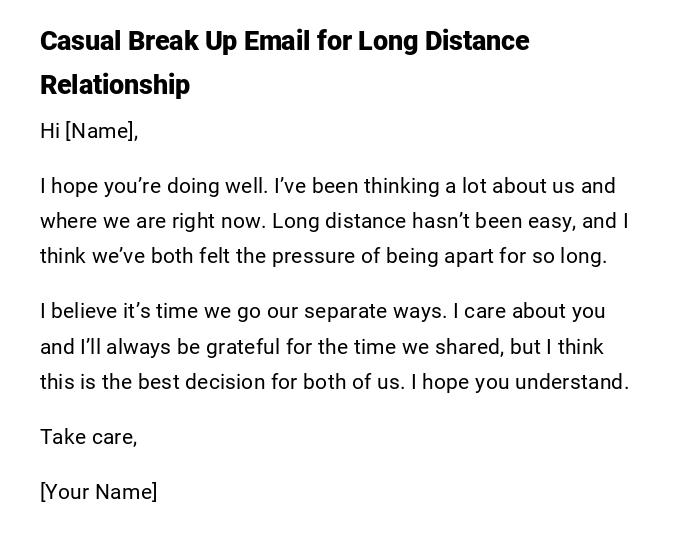
Task: Click the sentence 'I hope you understand.'
Action: 520,382
